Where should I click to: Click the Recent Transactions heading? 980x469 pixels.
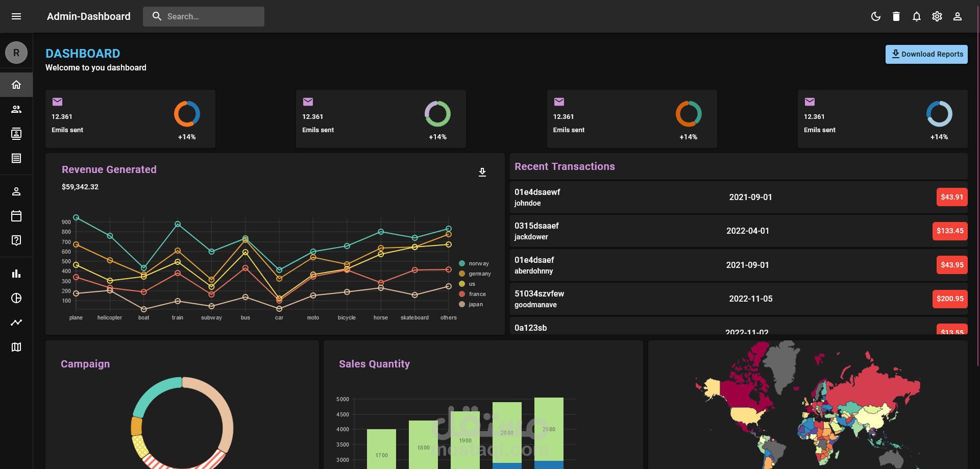click(565, 166)
